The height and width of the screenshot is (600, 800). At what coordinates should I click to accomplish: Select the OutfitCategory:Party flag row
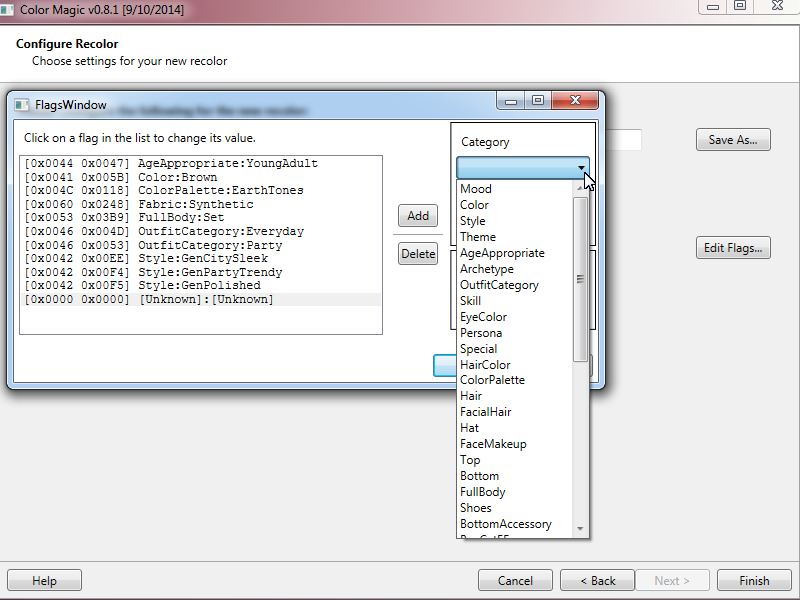201,245
